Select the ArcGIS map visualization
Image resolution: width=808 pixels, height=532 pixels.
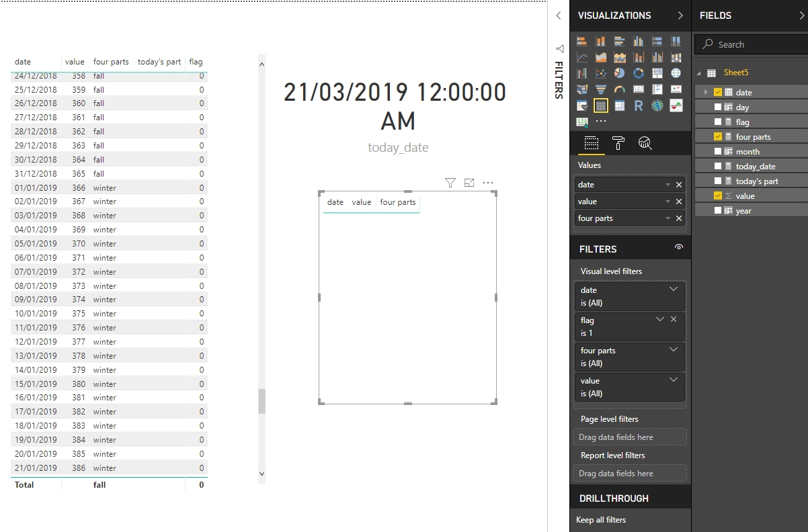pos(657,105)
